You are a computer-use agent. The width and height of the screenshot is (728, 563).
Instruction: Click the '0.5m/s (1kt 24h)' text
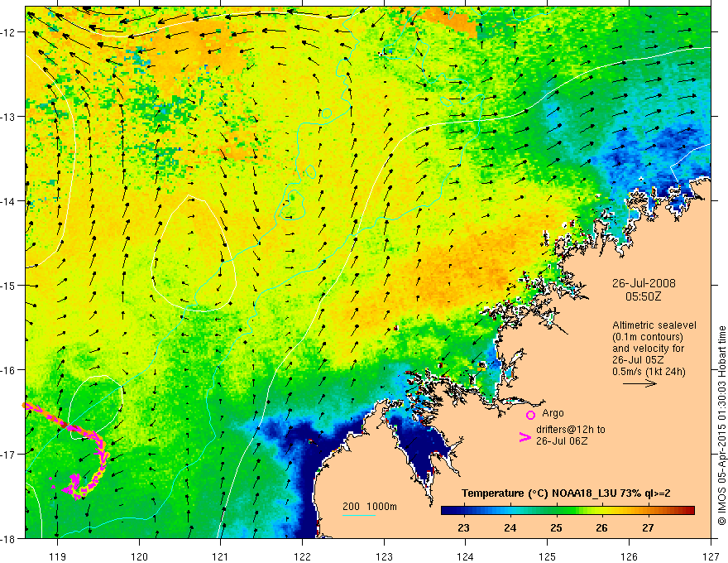coord(649,371)
